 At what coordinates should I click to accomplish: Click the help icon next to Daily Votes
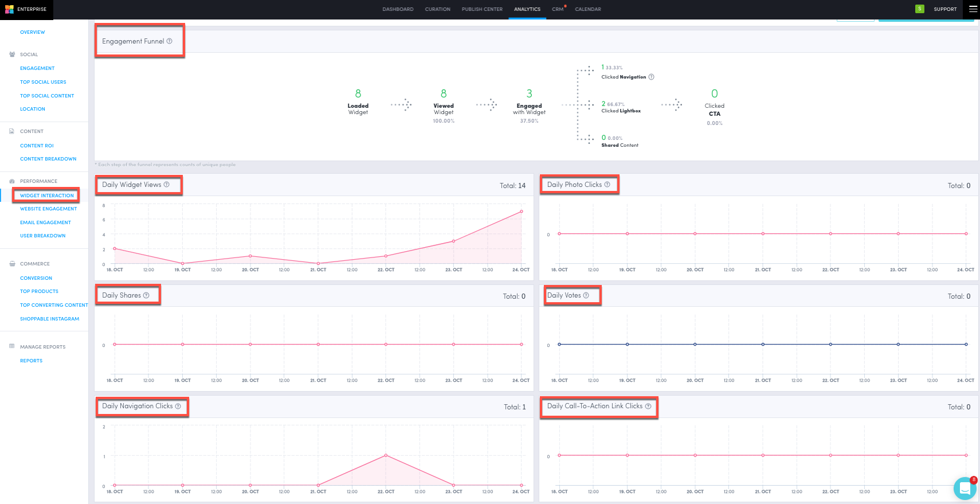586,295
